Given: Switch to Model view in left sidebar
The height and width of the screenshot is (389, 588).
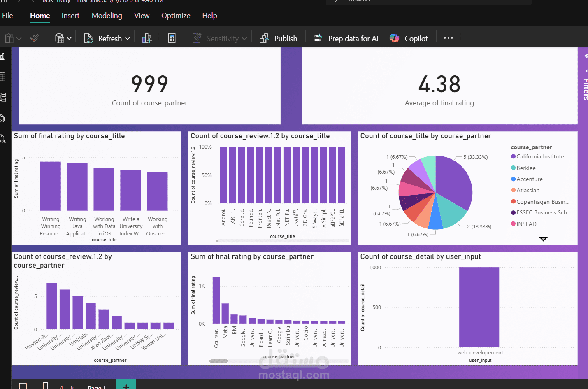Looking at the screenshot, I should click(2, 97).
